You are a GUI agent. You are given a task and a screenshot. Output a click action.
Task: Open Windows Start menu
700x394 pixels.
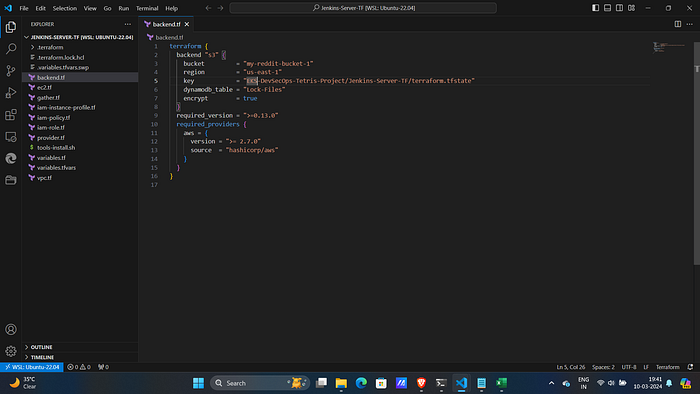198,383
